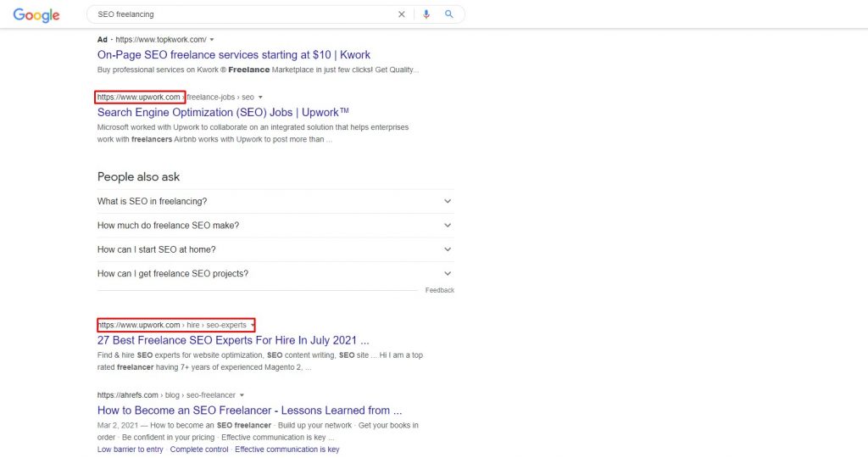Viewport: 868px width, 458px height.
Task: Open dropdown arrow after freelance-jobs › seo URL
Action: click(260, 98)
